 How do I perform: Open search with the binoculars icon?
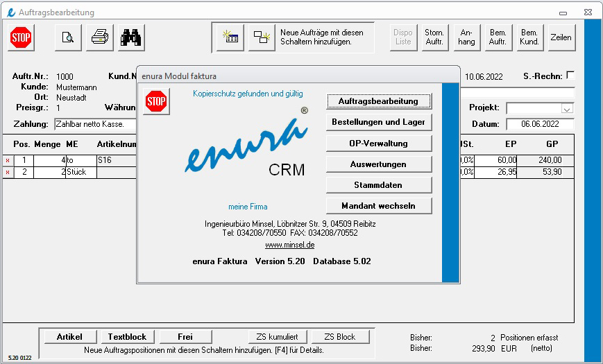pos(131,37)
